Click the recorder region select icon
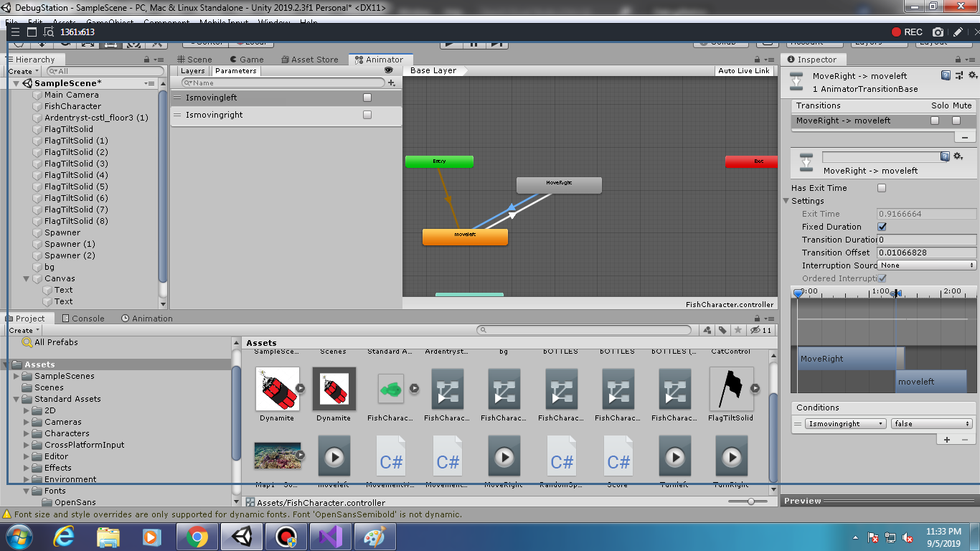The width and height of the screenshot is (980, 551). (x=49, y=32)
